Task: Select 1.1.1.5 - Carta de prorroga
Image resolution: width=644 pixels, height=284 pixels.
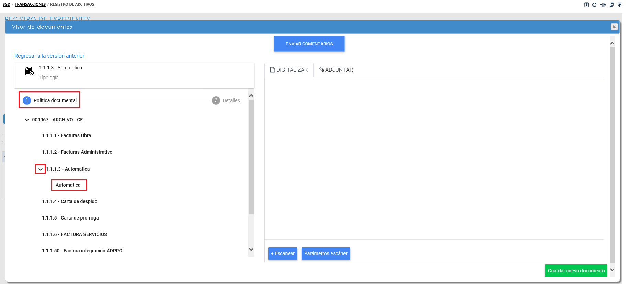Action: pos(70,218)
